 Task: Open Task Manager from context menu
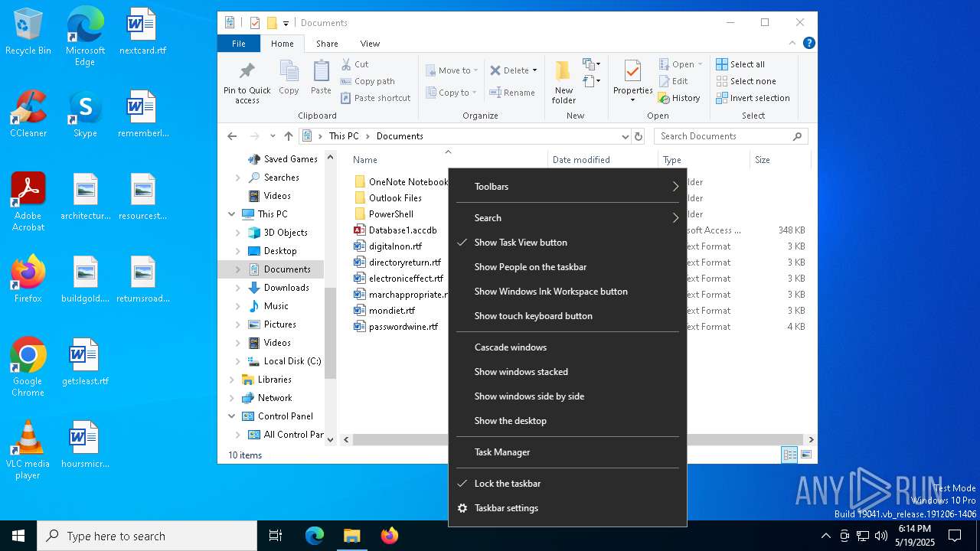[x=567, y=452]
